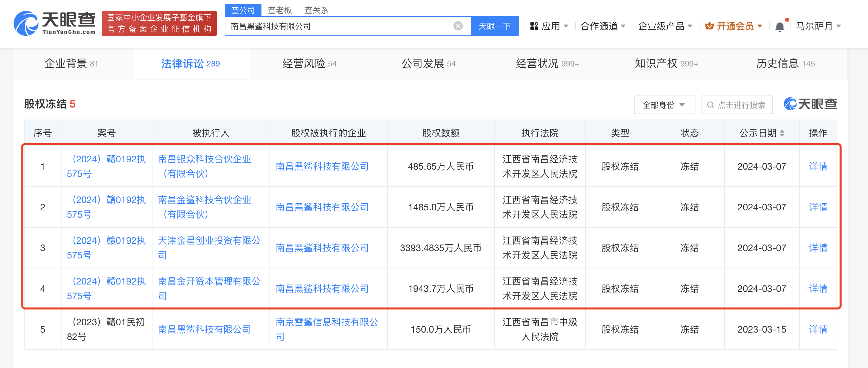View 详情 for the 150.0万 row
Image resolution: width=868 pixels, height=368 pixels.
(x=818, y=329)
